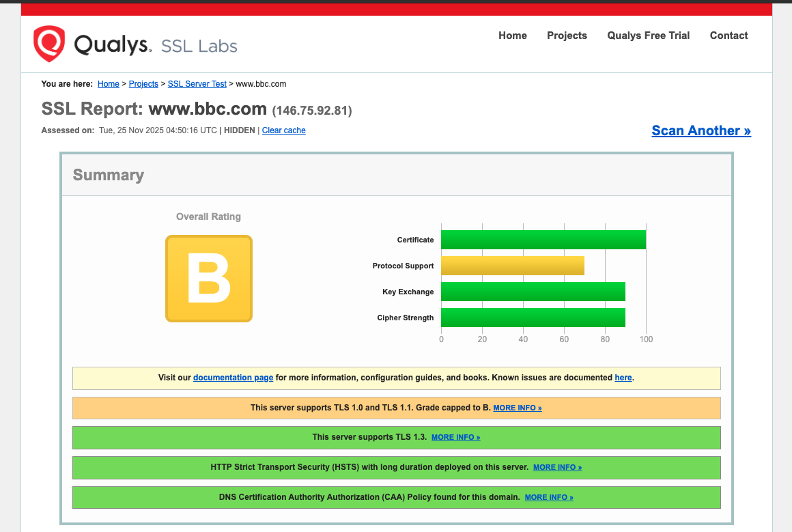Click the 'www.bbc.com' breadcrumb text
This screenshot has width=792, height=532.
(x=261, y=84)
